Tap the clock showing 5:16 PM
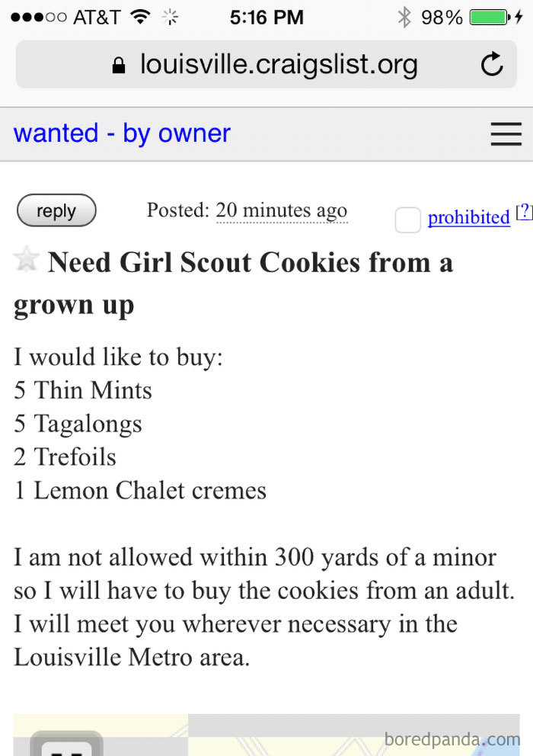The image size is (533, 756). click(x=266, y=16)
